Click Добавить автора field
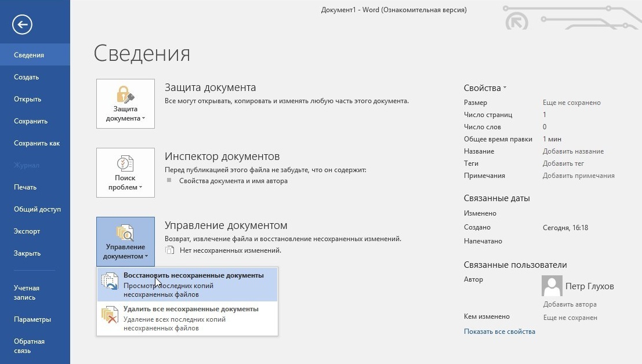This screenshot has height=364, width=642. [570, 304]
